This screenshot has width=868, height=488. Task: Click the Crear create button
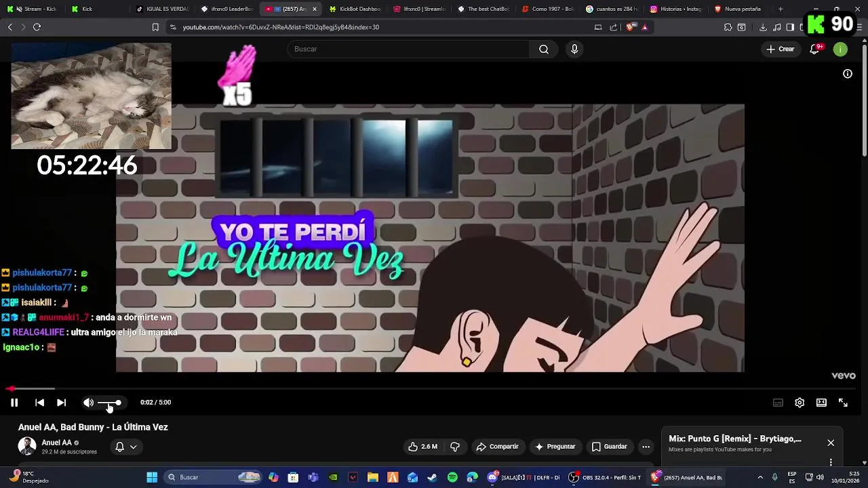tap(781, 49)
